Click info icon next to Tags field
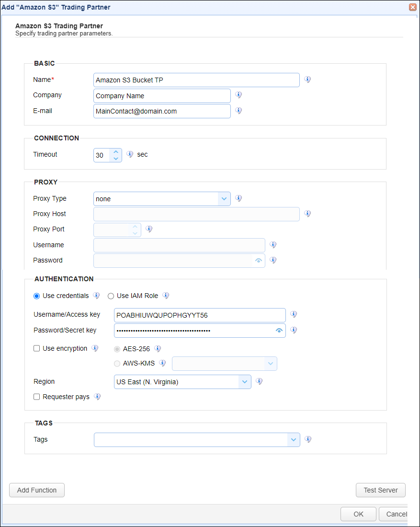 (308, 439)
